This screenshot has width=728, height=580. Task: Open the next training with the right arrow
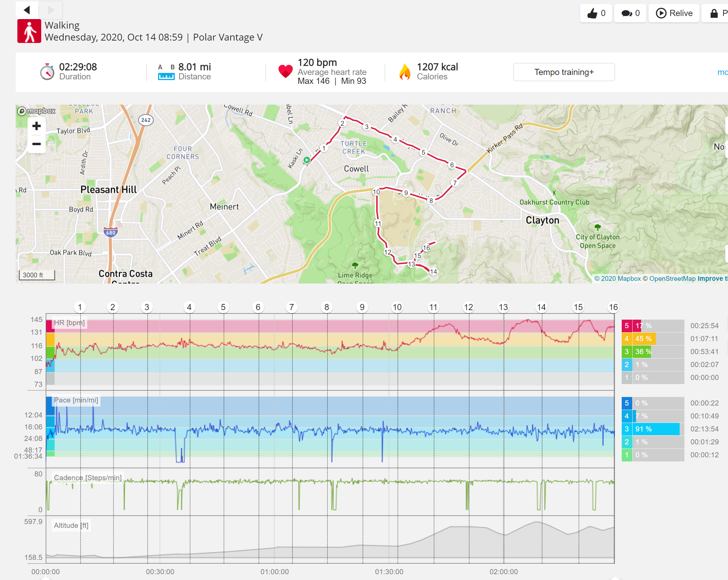pos(51,10)
